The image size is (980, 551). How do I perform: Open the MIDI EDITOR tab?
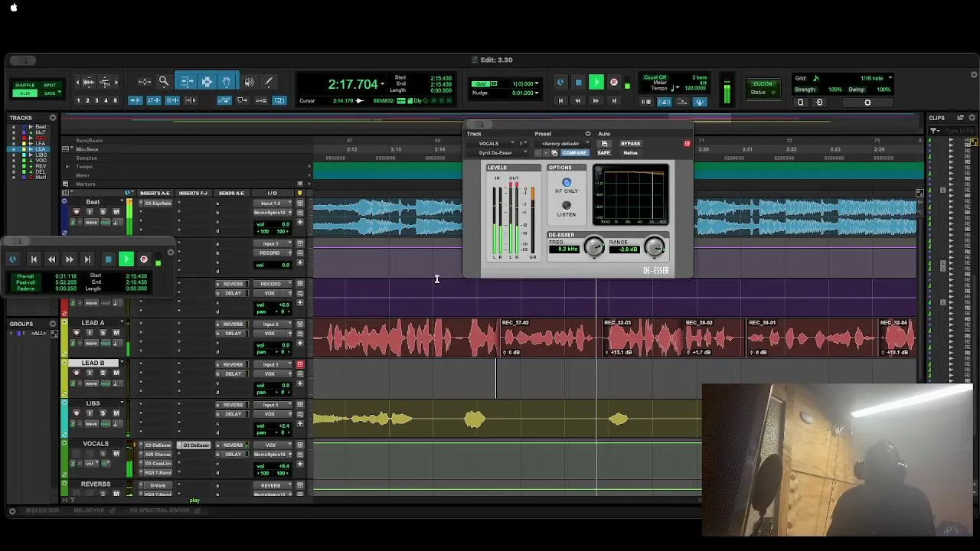[42, 510]
